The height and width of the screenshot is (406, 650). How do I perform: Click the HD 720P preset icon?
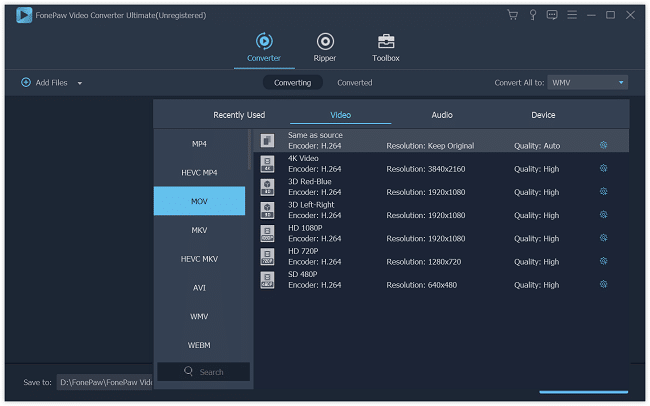(267, 257)
